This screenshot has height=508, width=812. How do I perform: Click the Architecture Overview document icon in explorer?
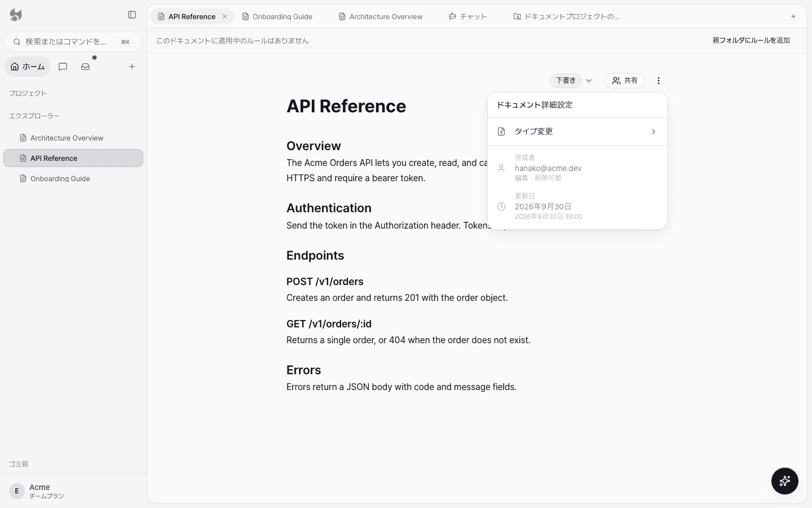pyautogui.click(x=23, y=138)
